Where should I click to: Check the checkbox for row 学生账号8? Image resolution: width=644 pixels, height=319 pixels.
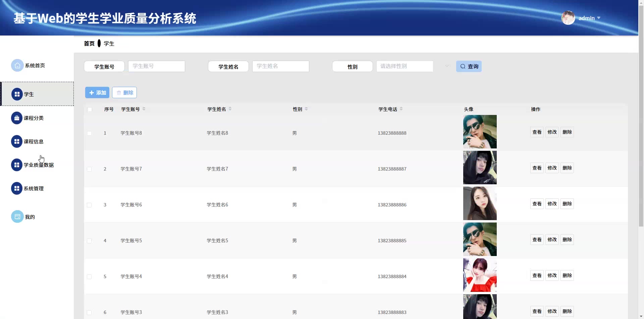[89, 133]
